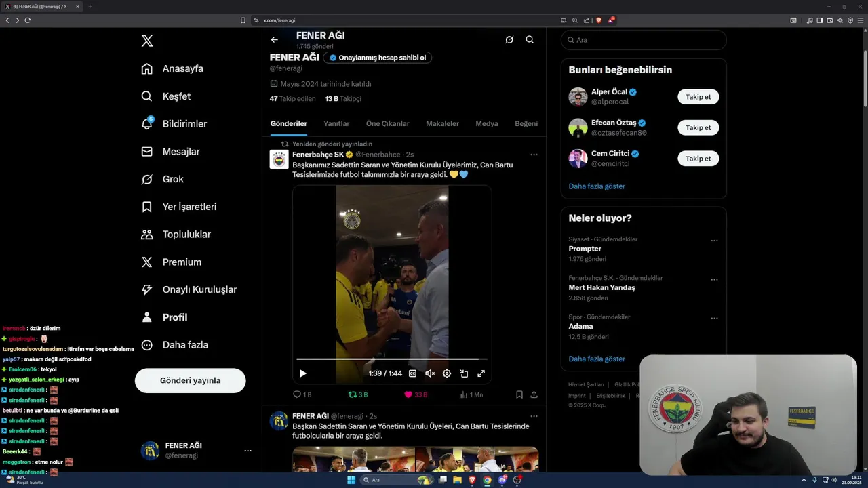Switch to the Öne Çıkanlar tab
Viewport: 868px width, 488px height.
tap(387, 123)
